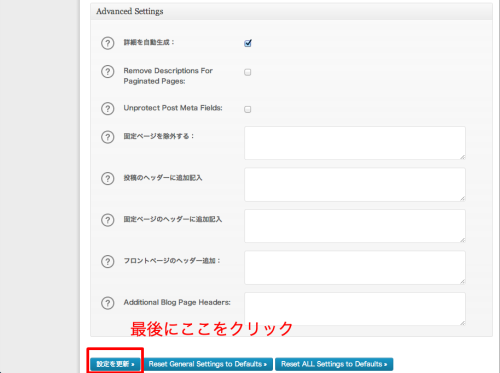Image resolution: width=500 pixels, height=373 pixels.
Task: Open help icon for Unprotect Post Meta Fields
Action: [107, 109]
